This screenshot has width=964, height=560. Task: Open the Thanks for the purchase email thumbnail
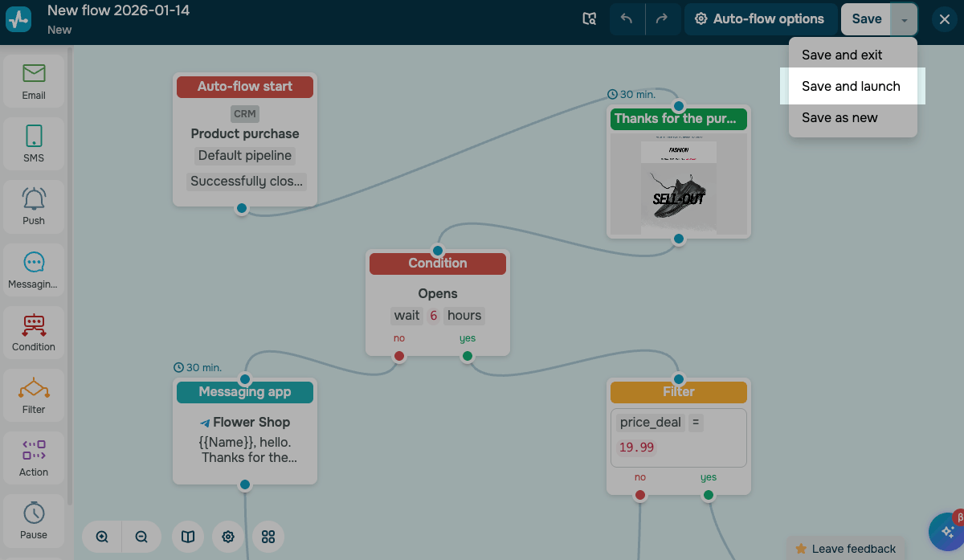pos(679,184)
